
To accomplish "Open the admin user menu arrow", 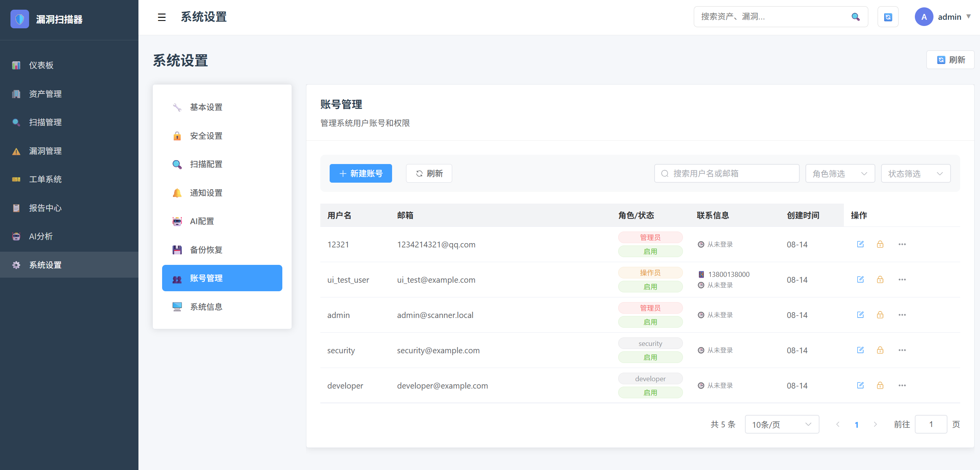I will 968,17.
